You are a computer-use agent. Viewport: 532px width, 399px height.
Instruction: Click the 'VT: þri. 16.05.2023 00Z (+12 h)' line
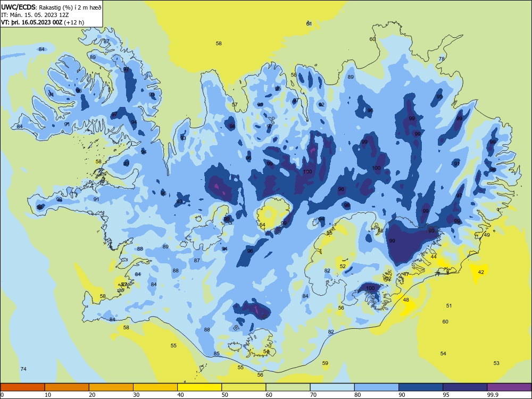point(43,22)
